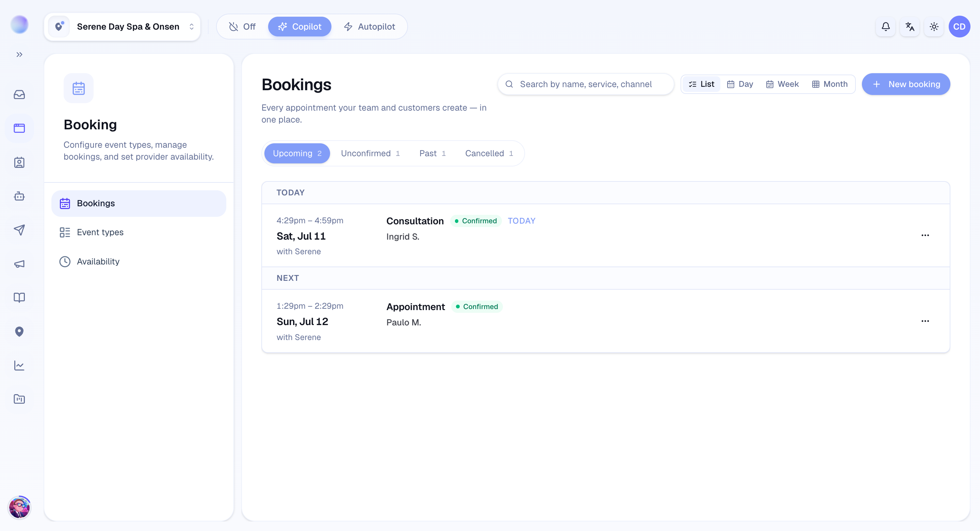
Task: Click the 4:29pm – 4:59pm time
Action: click(x=310, y=220)
